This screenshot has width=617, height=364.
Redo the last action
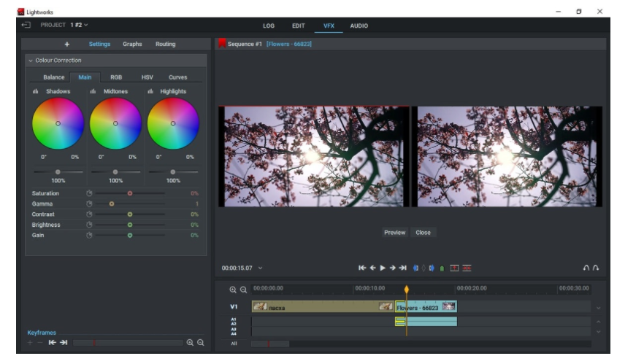click(x=596, y=268)
